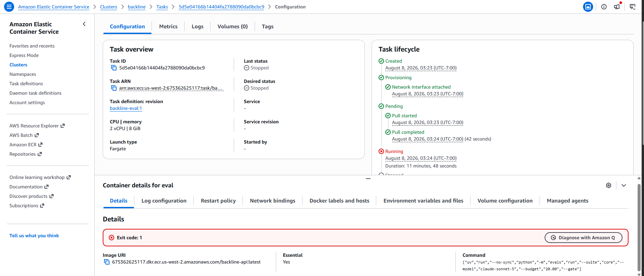Image resolution: width=644 pixels, height=276 pixels.
Task: Click Tell us what you think
Action: [x=34, y=236]
